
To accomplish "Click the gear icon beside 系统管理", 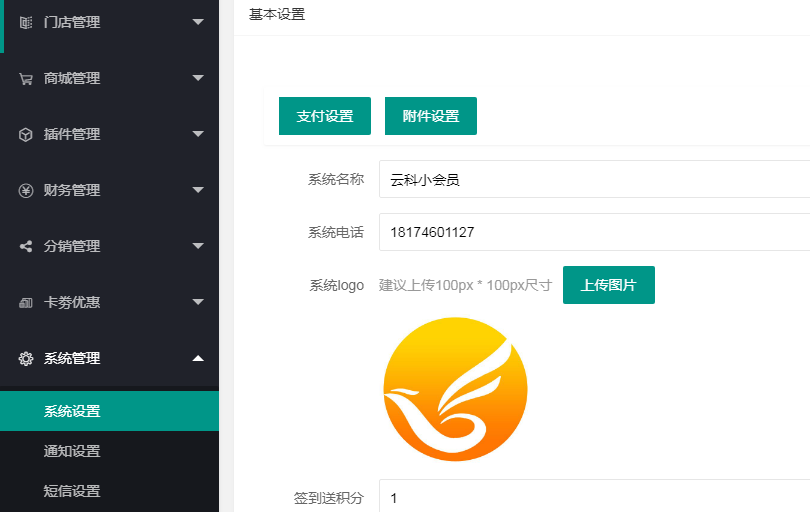I will [26, 359].
